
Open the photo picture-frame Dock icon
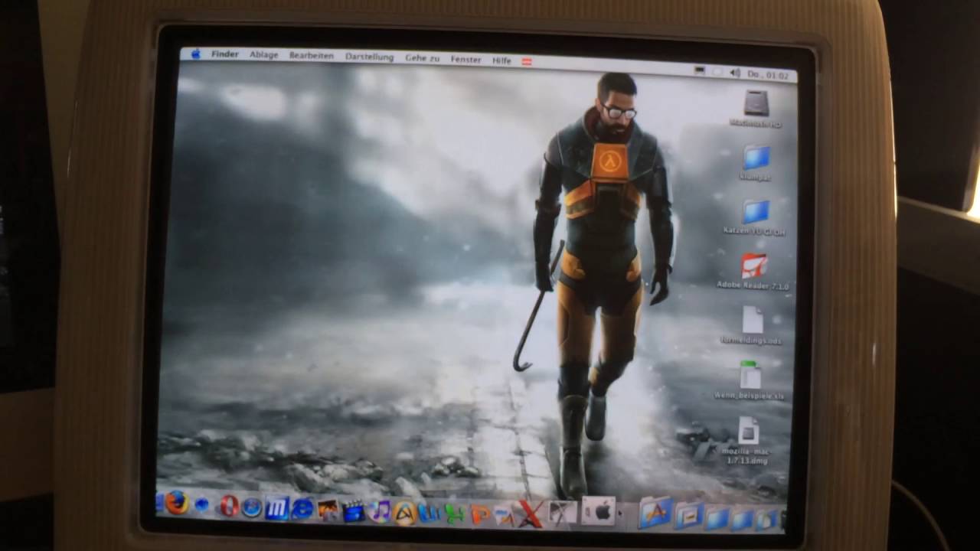point(328,509)
